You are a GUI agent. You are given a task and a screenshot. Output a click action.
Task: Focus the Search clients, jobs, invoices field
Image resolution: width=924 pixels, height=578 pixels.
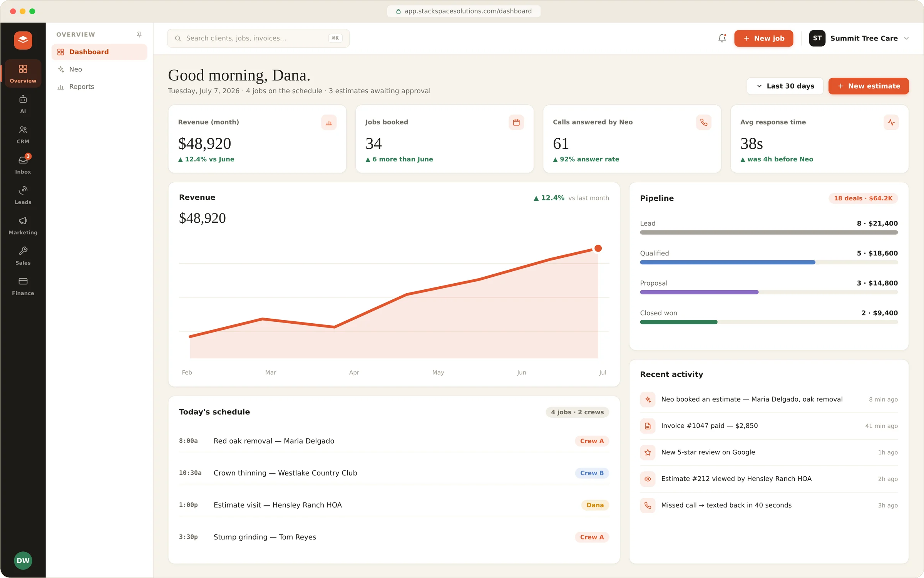click(x=258, y=38)
